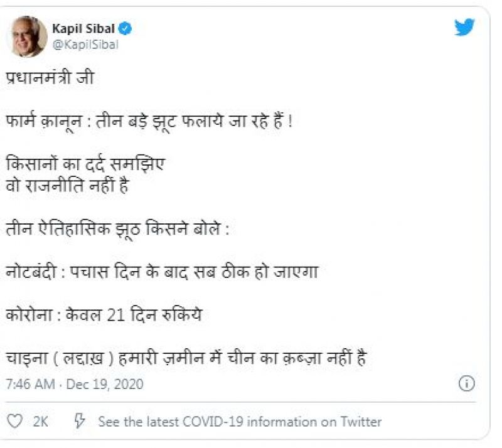Click the line प्रधानमंत्री जी
Image resolution: width=502 pixels, height=448 pixels.
[51, 79]
